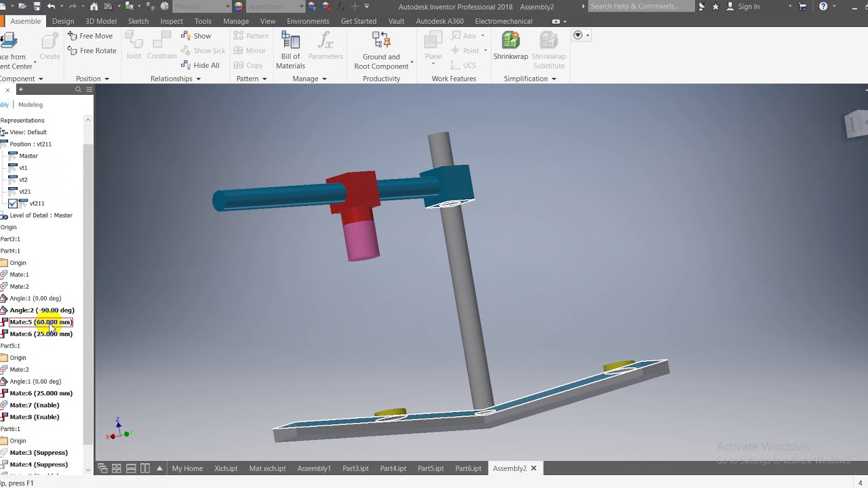868x488 pixels.
Task: Click the Search Help & Commands field
Action: [x=641, y=6]
